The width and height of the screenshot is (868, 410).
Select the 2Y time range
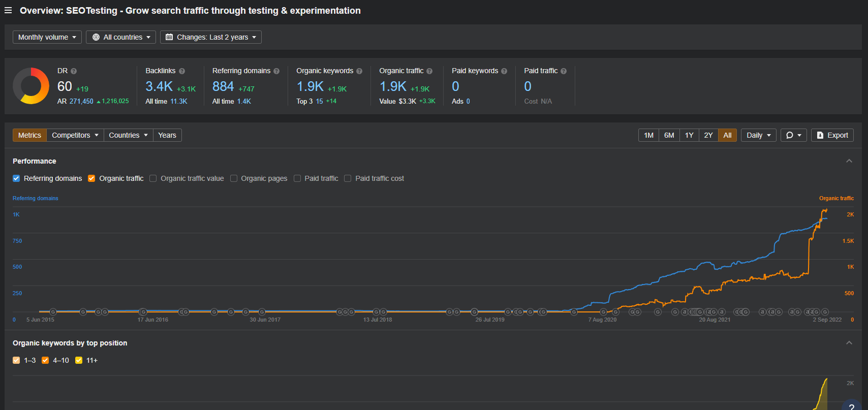708,135
